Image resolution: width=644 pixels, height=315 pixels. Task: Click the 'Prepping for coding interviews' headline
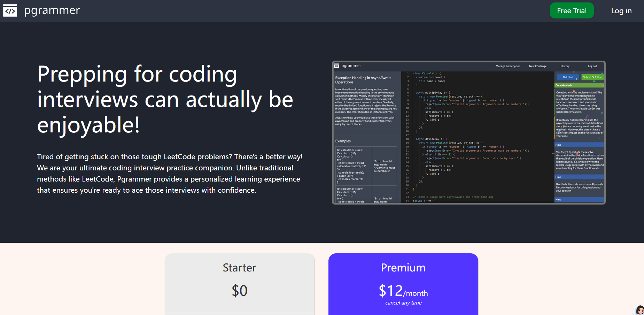click(x=165, y=100)
